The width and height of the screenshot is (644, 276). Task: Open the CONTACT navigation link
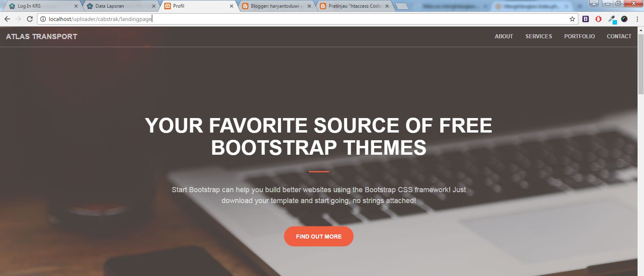pos(619,36)
